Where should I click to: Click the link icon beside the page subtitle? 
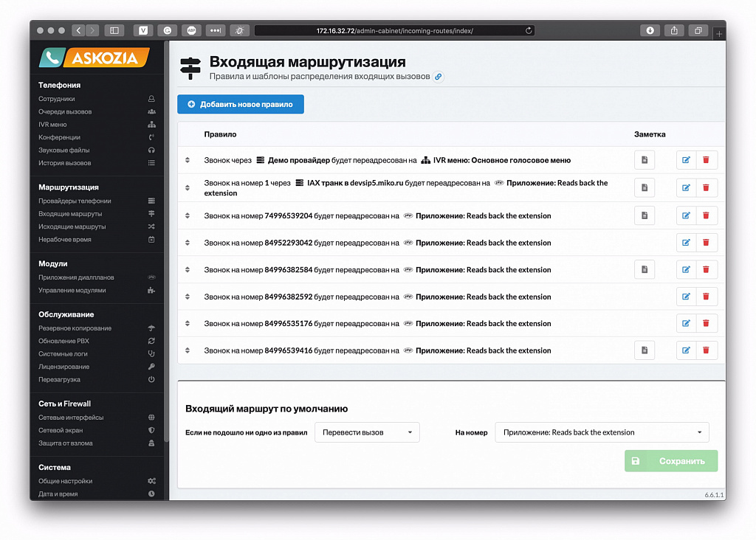tap(439, 77)
